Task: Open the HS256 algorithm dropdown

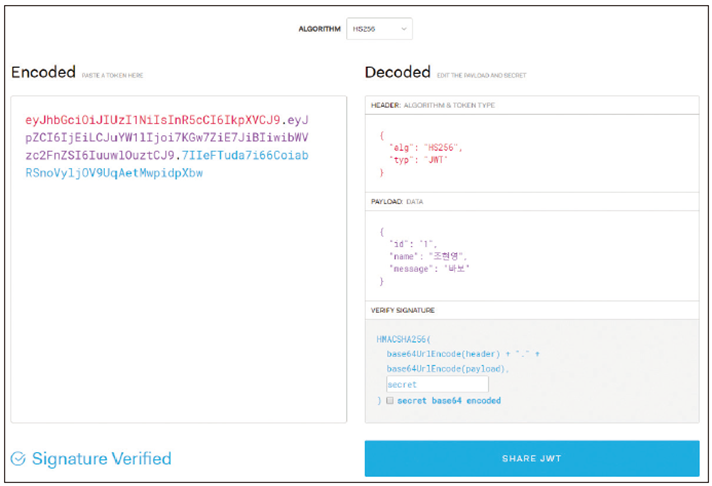Action: coord(379,29)
